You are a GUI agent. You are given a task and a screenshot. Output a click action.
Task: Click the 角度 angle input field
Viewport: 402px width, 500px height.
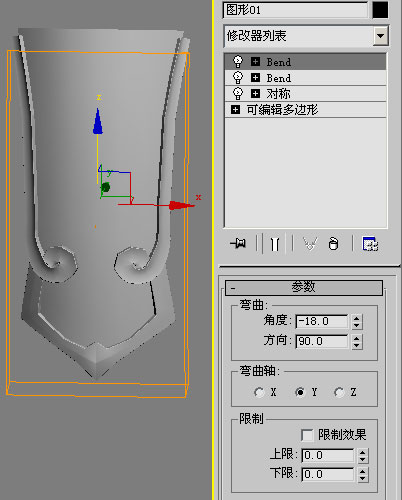point(322,321)
